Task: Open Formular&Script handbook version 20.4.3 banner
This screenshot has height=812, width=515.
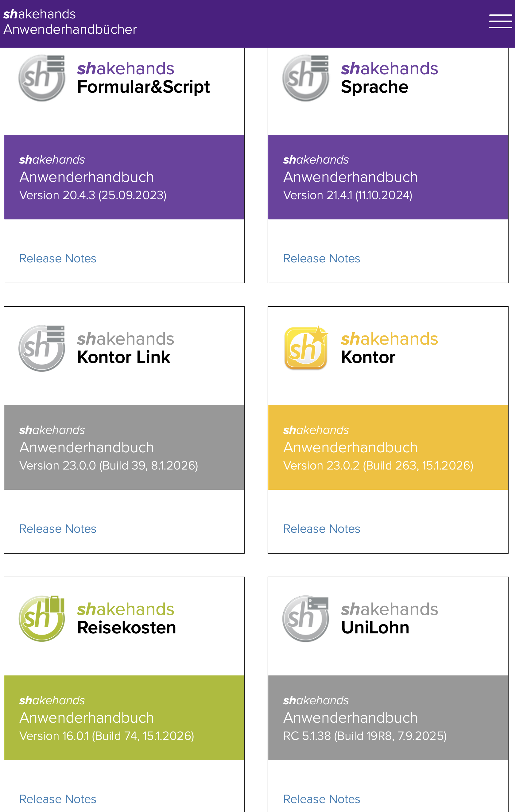Action: click(124, 177)
